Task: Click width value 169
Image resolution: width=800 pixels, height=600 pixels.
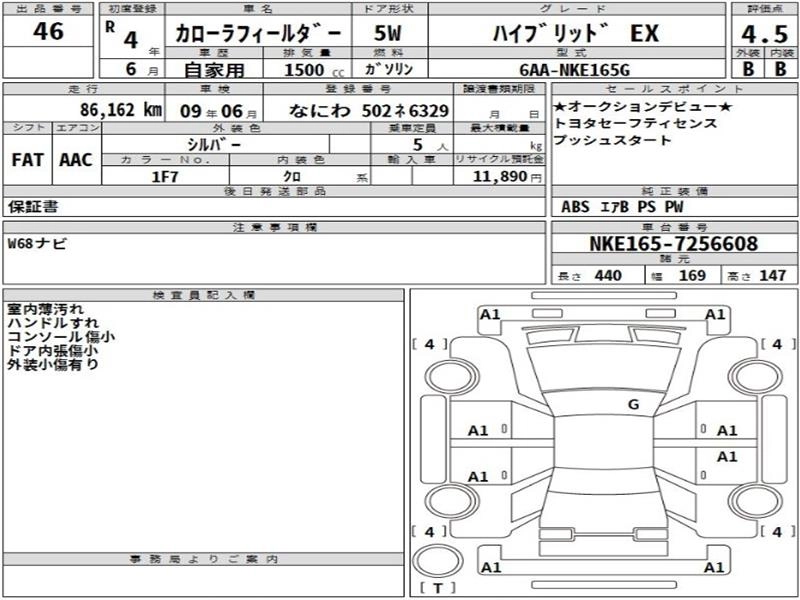Action: pyautogui.click(x=692, y=276)
